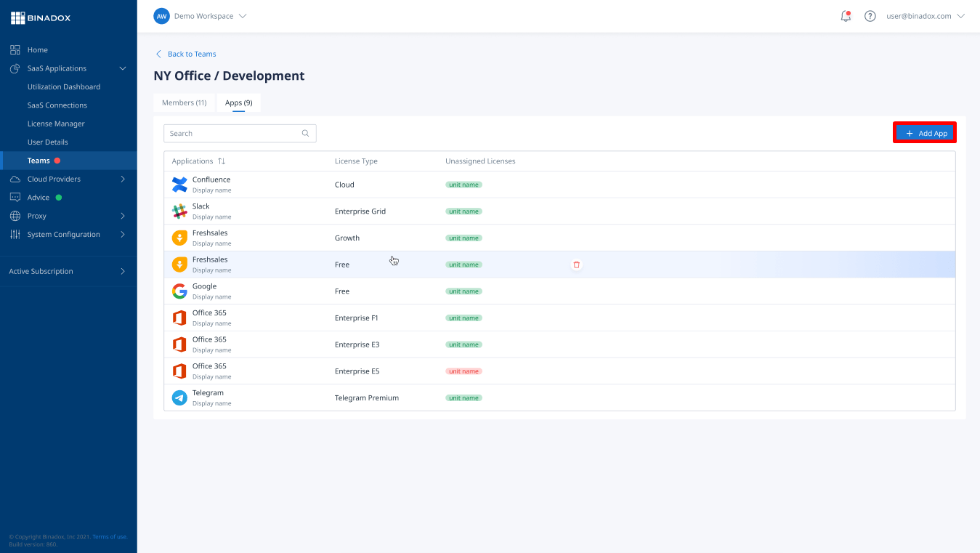Screen dimensions: 980x553
Task: Go to Home in sidebar
Action: 38,50
